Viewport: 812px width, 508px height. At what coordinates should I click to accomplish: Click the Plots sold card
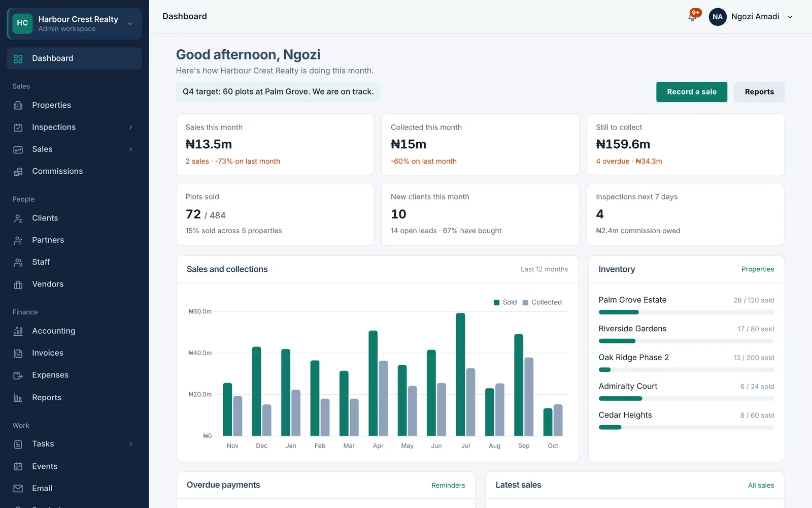click(x=275, y=214)
